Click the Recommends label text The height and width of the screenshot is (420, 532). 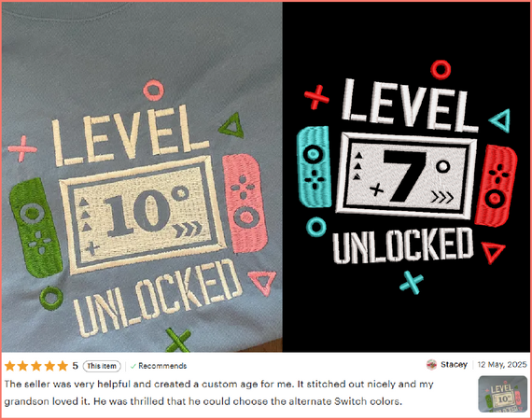pos(162,367)
